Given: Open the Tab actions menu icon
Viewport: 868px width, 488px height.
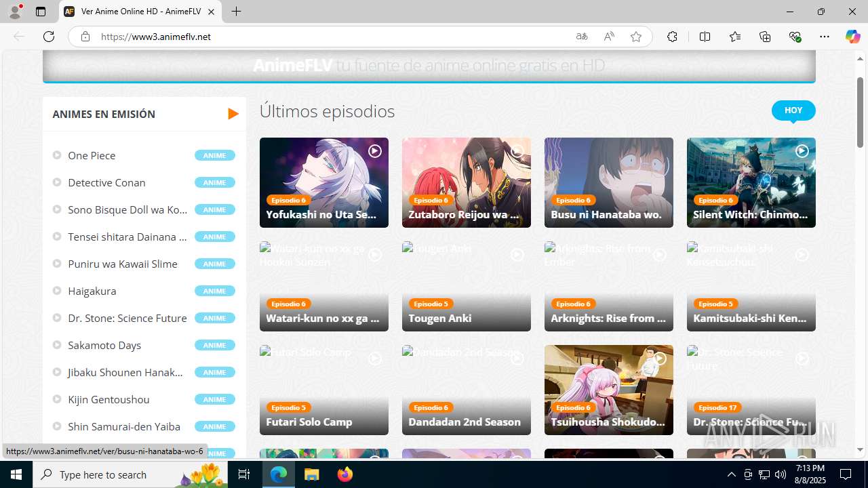Looking at the screenshot, I should (41, 12).
